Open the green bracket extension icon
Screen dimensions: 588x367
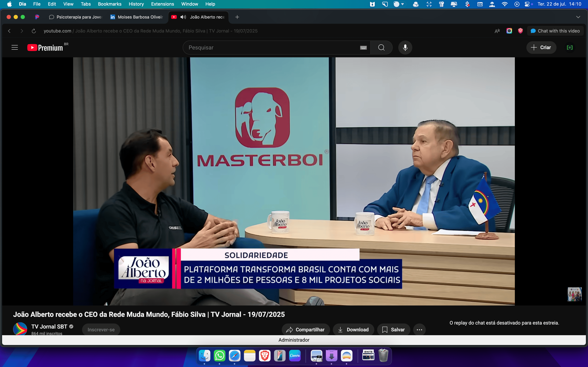pos(569,48)
